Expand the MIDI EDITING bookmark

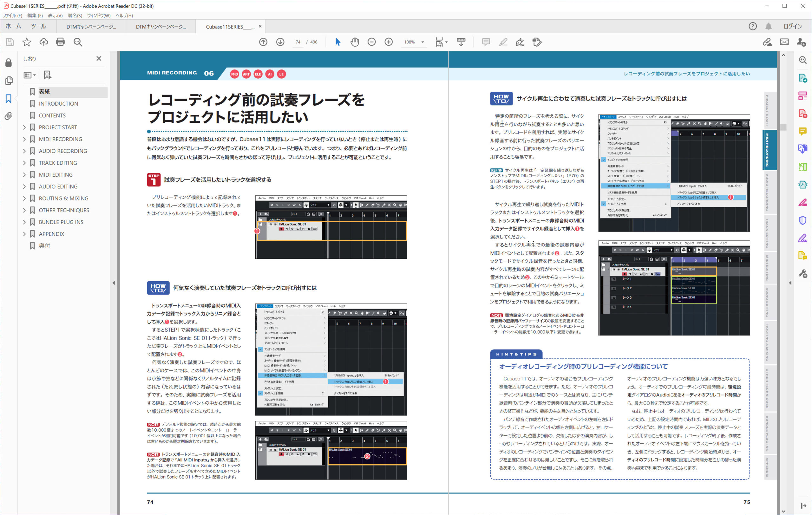click(x=24, y=175)
